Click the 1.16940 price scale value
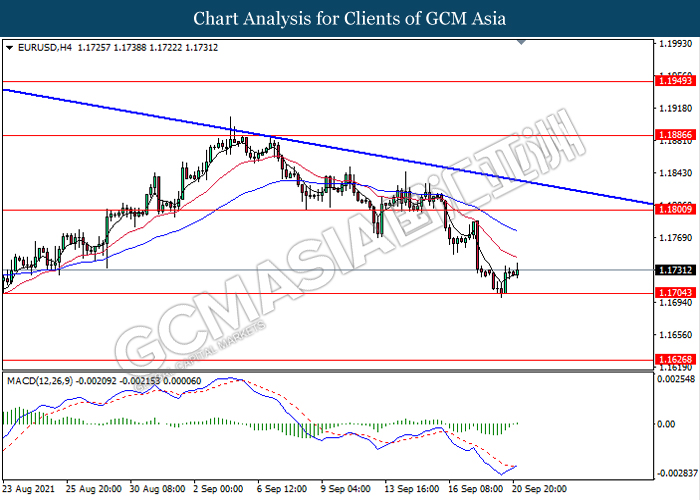 click(x=676, y=303)
